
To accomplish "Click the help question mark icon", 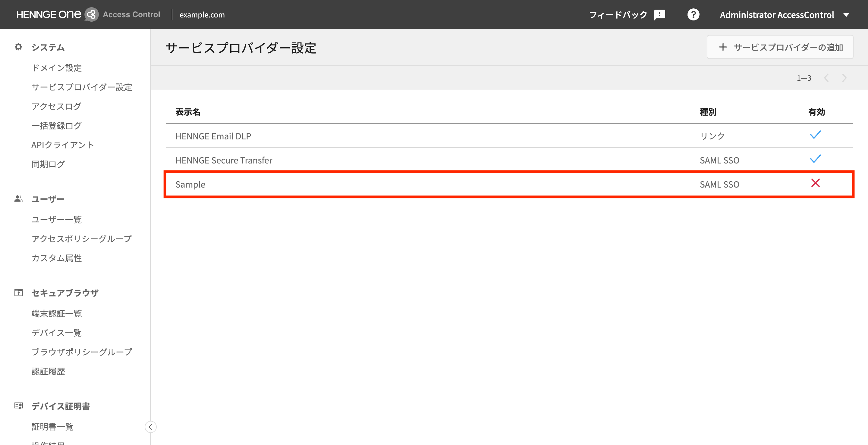I will pyautogui.click(x=693, y=14).
